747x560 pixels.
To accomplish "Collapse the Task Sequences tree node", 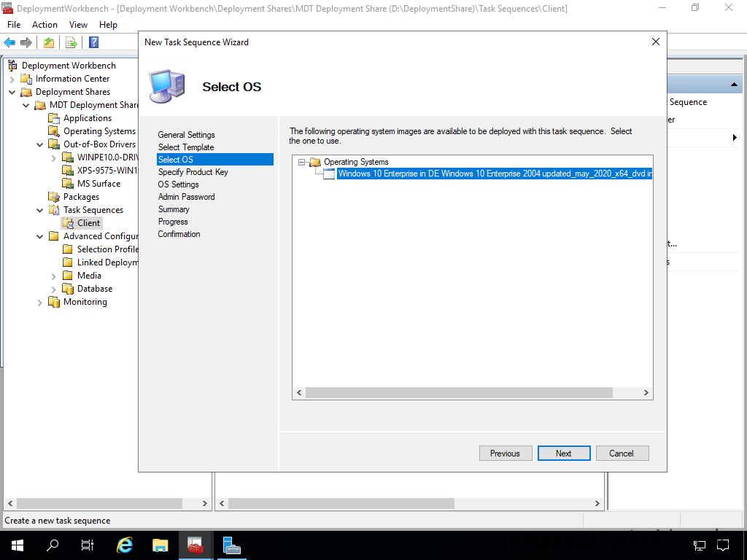I will [x=40, y=210].
